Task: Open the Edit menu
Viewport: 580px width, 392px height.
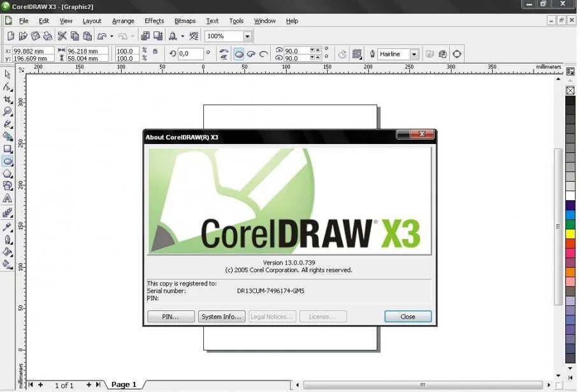Action: (x=44, y=21)
